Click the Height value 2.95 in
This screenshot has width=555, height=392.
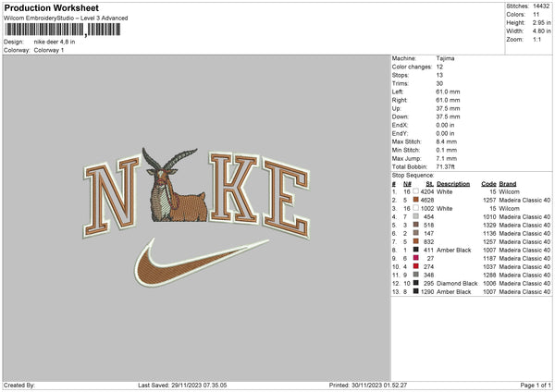541,22
